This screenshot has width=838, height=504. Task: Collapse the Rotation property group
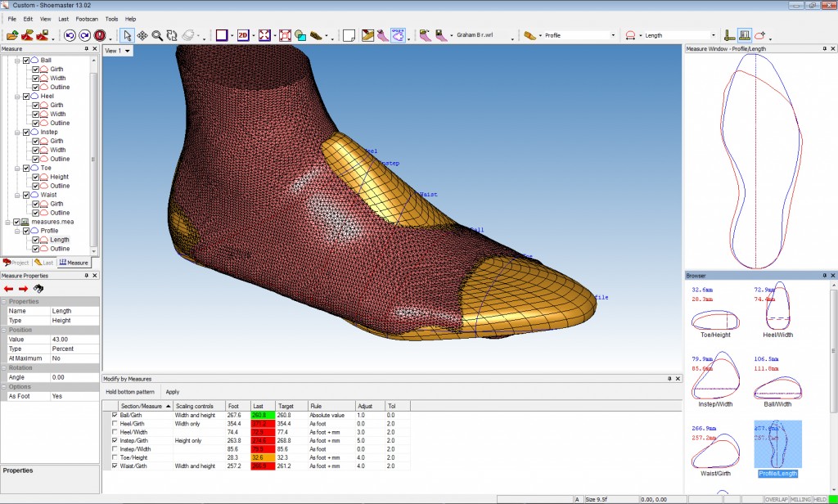point(4,367)
